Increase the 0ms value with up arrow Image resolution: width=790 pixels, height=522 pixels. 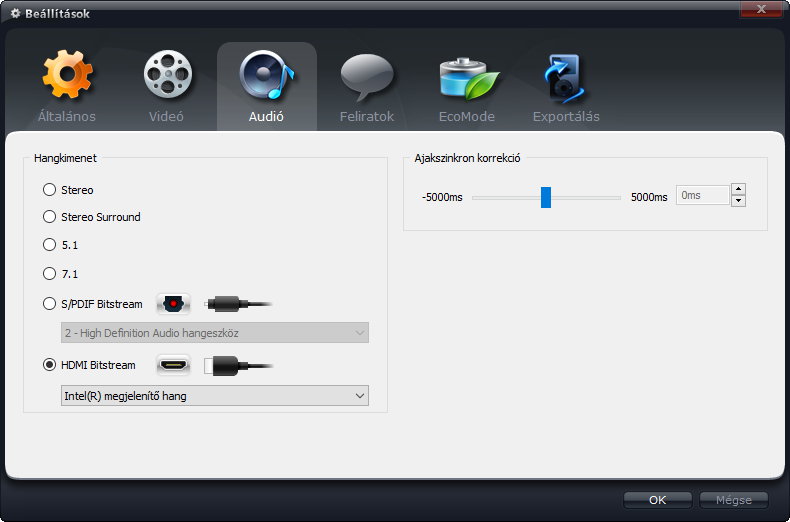(738, 189)
